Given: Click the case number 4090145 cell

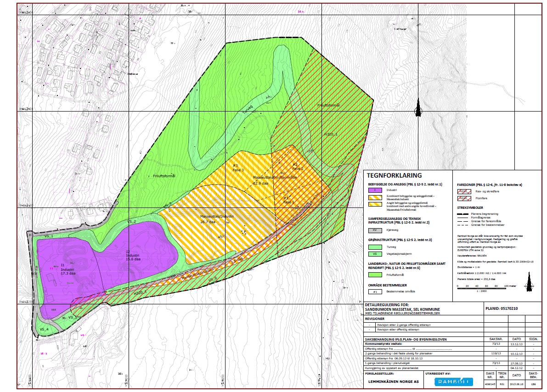Looking at the screenshot, I should tap(490, 384).
